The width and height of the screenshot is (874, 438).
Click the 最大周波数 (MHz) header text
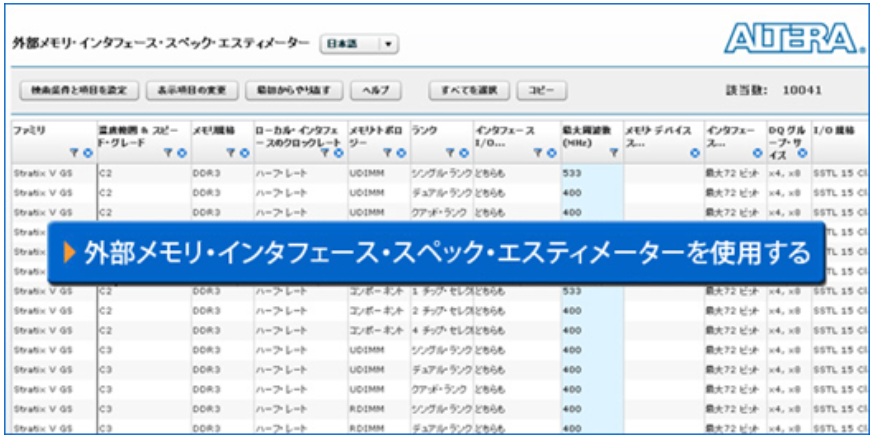tap(586, 136)
